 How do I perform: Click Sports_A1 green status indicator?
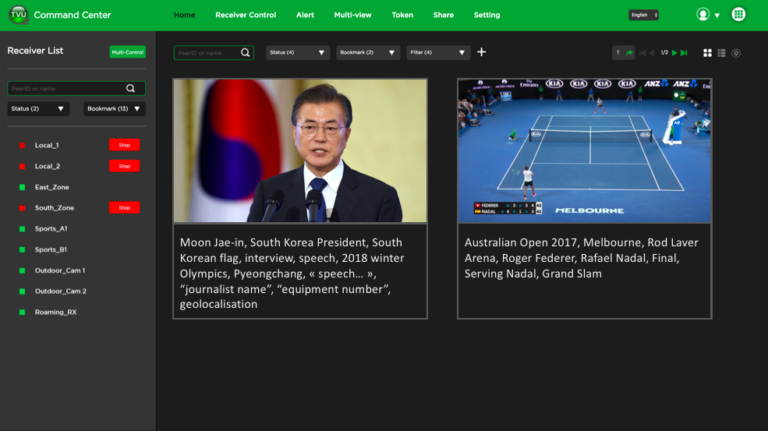pos(22,229)
